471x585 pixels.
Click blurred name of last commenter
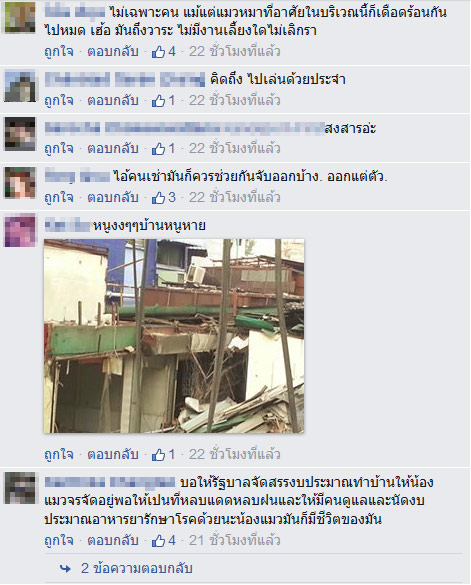click(110, 482)
